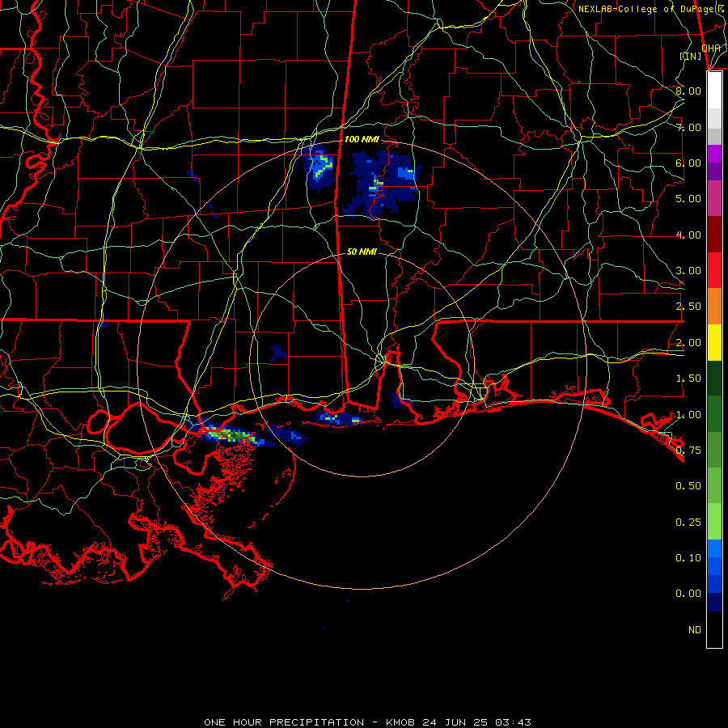Click the 2.00 legend value

pyautogui.click(x=688, y=343)
